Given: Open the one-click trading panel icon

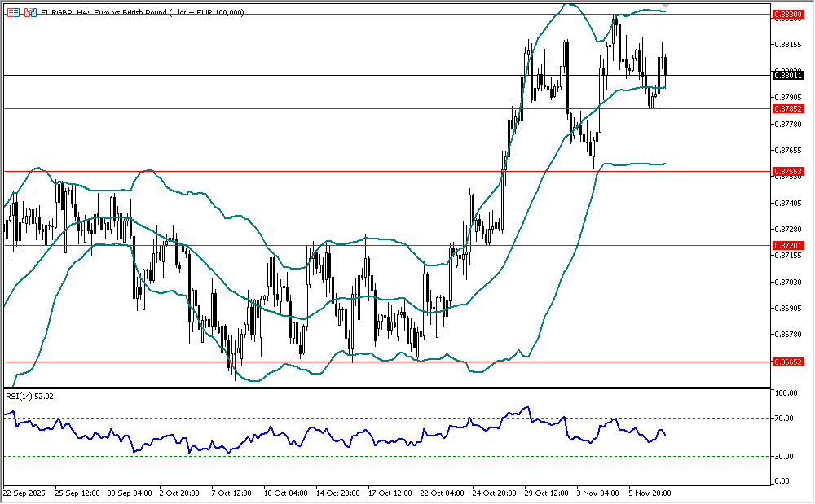Looking at the screenshot, I should (x=30, y=13).
